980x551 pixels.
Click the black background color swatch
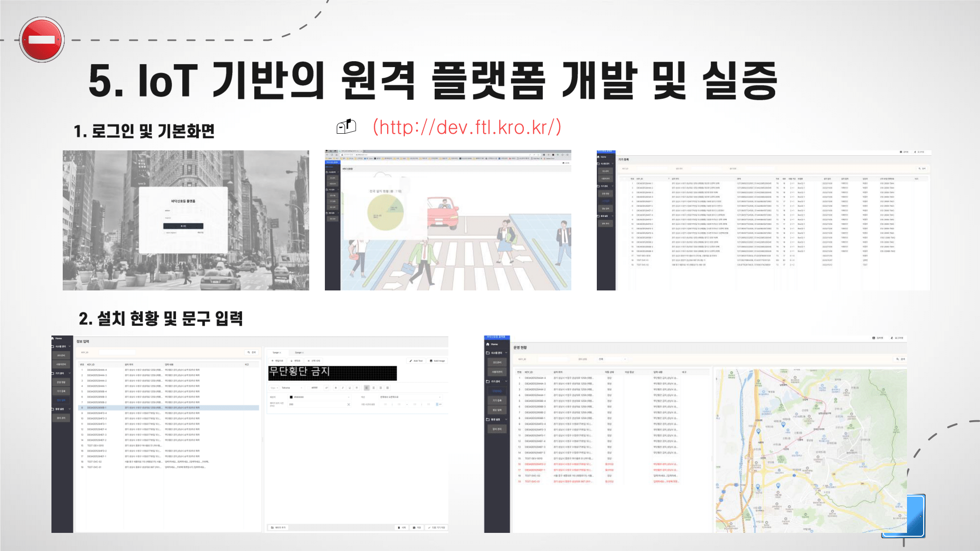coord(291,397)
